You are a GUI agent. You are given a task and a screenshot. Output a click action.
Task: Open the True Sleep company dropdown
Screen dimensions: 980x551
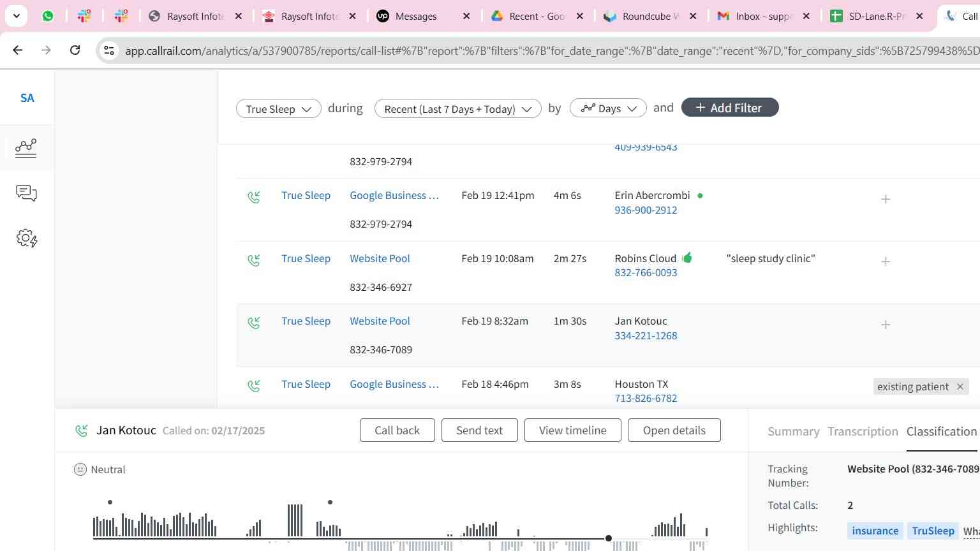click(279, 108)
